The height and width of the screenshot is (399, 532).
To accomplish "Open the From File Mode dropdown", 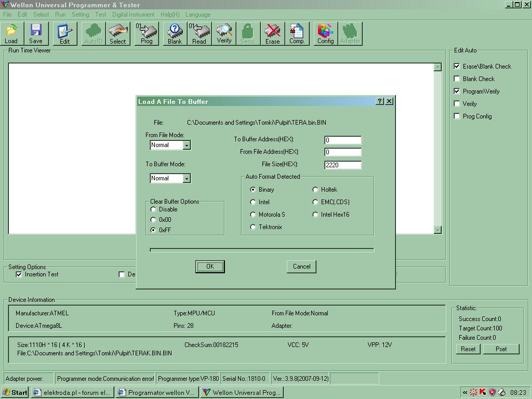I will click(187, 145).
